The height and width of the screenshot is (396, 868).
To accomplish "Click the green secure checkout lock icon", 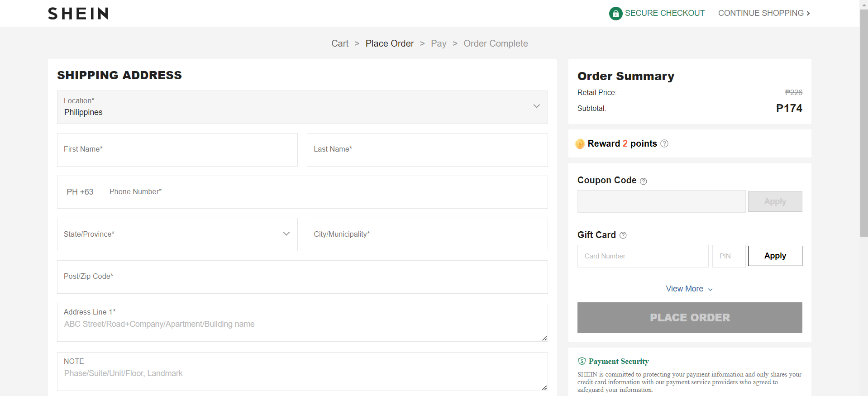I will click(x=615, y=14).
